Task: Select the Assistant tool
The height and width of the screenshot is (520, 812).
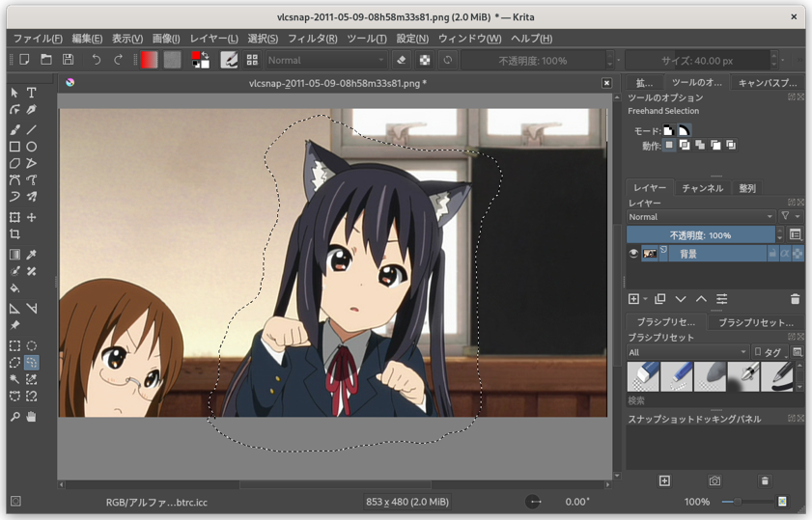Action: [15, 309]
